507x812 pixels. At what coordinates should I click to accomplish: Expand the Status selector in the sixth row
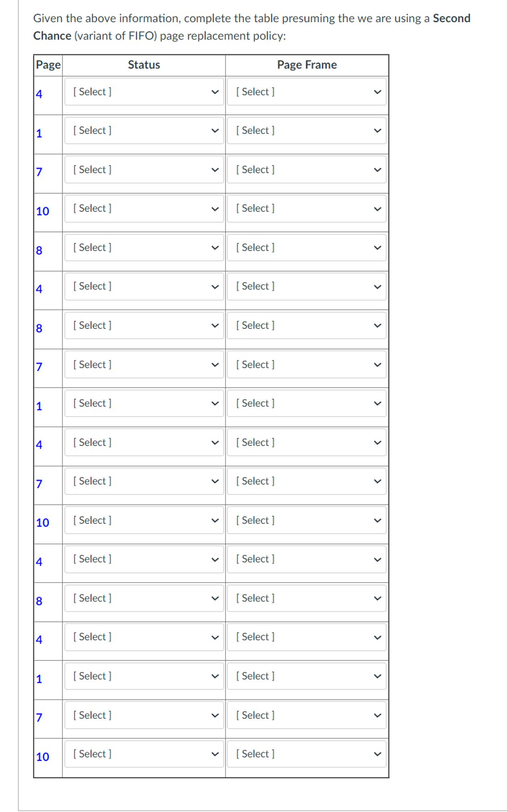click(144, 286)
